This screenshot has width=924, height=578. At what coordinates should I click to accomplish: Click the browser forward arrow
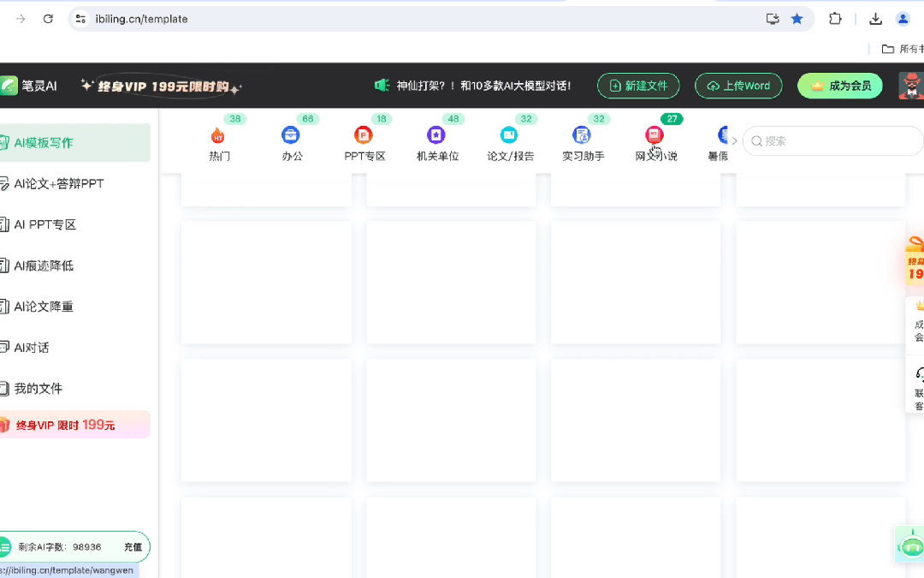pos(21,19)
